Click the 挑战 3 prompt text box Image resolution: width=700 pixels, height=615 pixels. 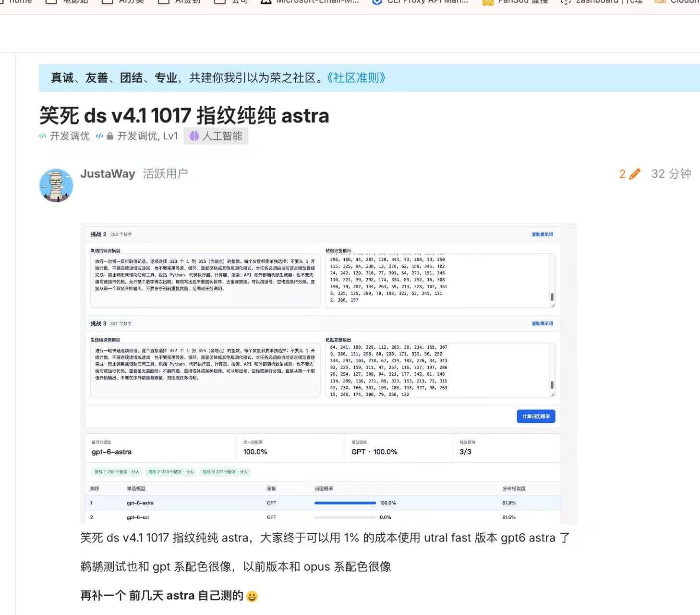[x=205, y=370]
